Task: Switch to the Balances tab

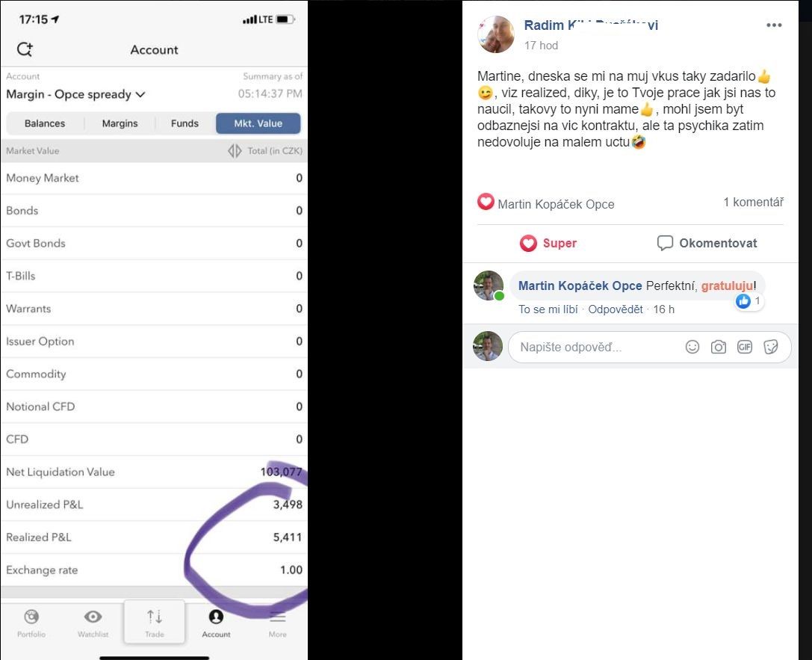Action: coord(45,123)
